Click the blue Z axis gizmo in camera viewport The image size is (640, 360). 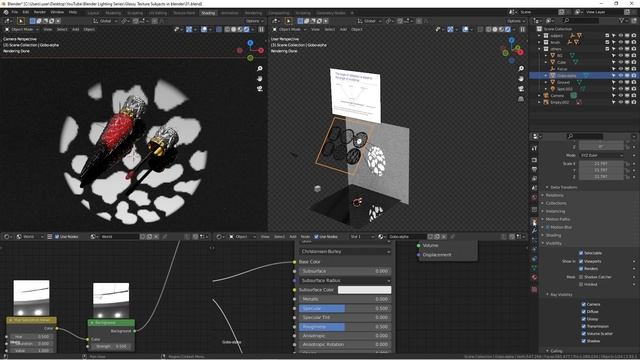[250, 43]
